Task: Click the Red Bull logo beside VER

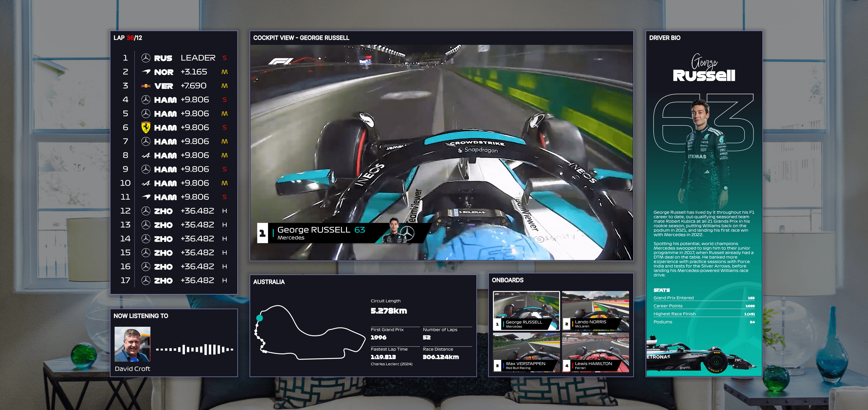Action: click(146, 86)
